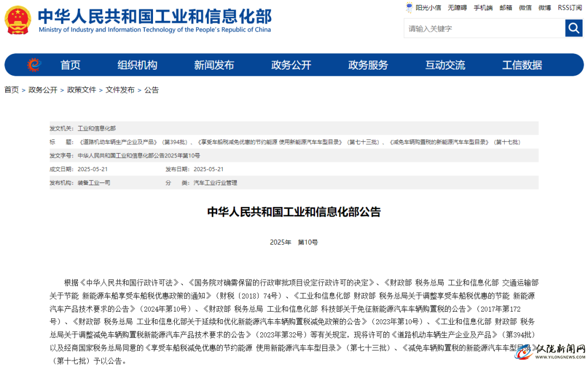Click the 成文日期 value 2025-05-21
This screenshot has width=588, height=365.
click(x=93, y=169)
